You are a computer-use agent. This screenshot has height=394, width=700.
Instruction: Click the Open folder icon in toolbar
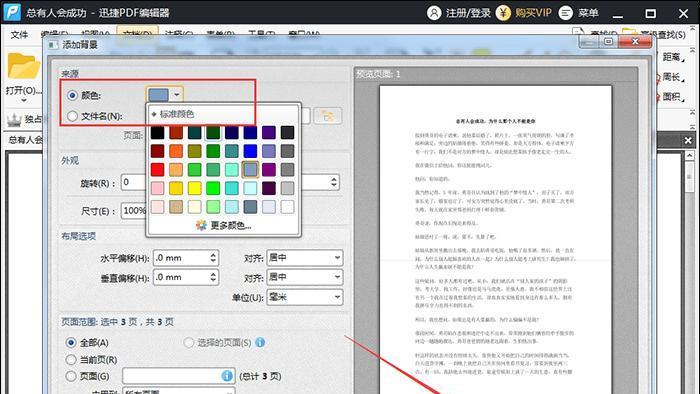coord(23,66)
